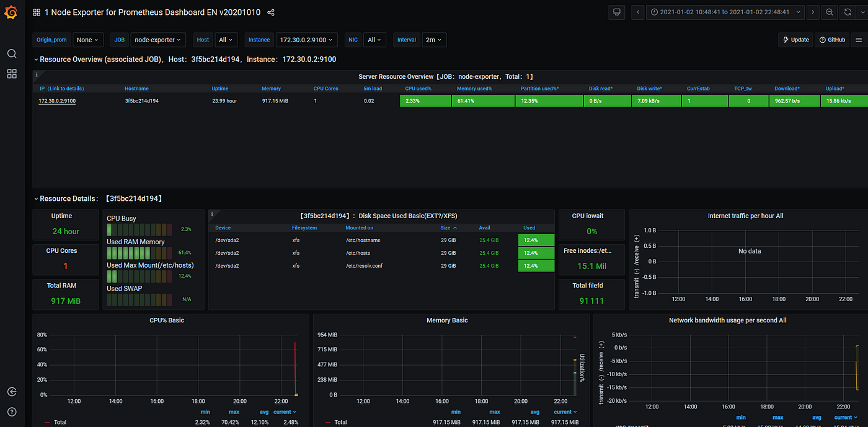Screen dimensions: 868x427
Task: Sort disk table by Avail column
Action: coord(484,228)
